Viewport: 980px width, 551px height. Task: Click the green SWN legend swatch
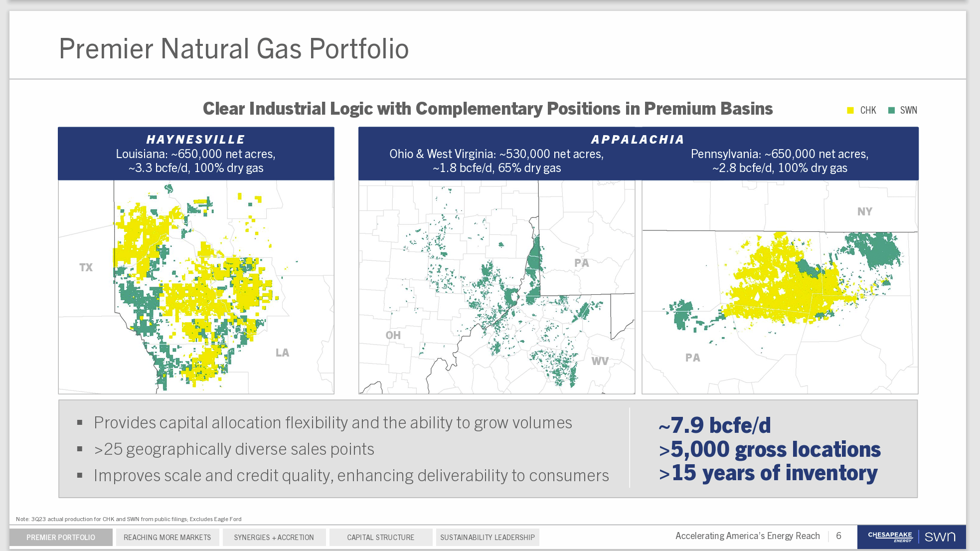click(891, 110)
